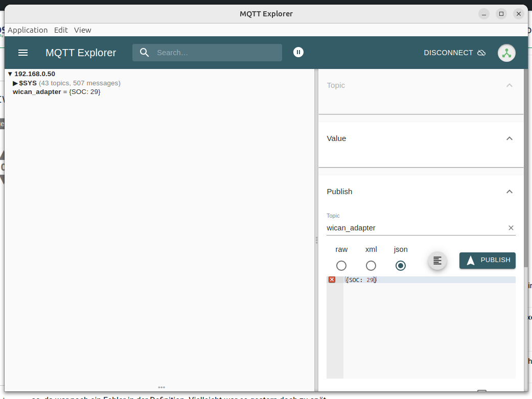Viewport: 532px width, 399px height.
Task: Click the PUBLISH button
Action: coord(488,260)
